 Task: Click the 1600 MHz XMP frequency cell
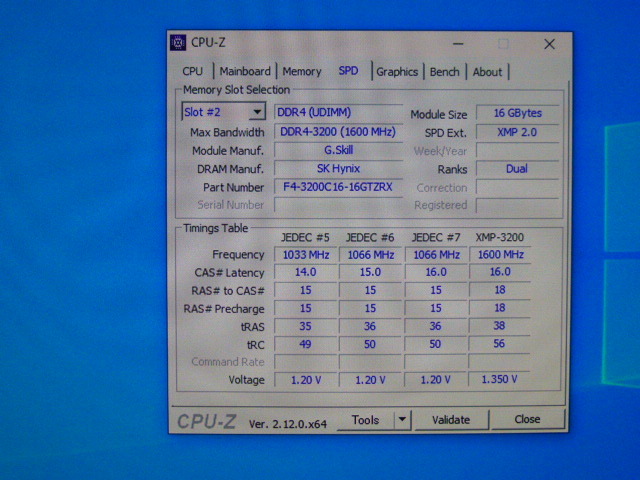pos(500,254)
